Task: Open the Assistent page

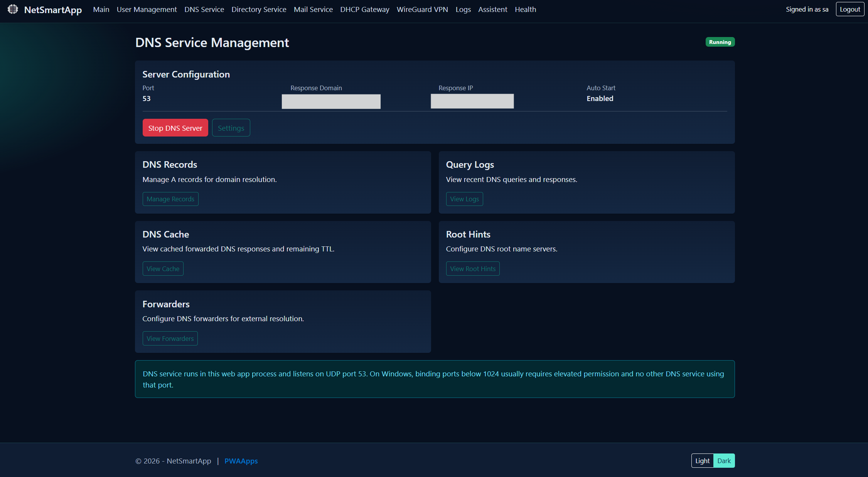Action: pyautogui.click(x=492, y=9)
